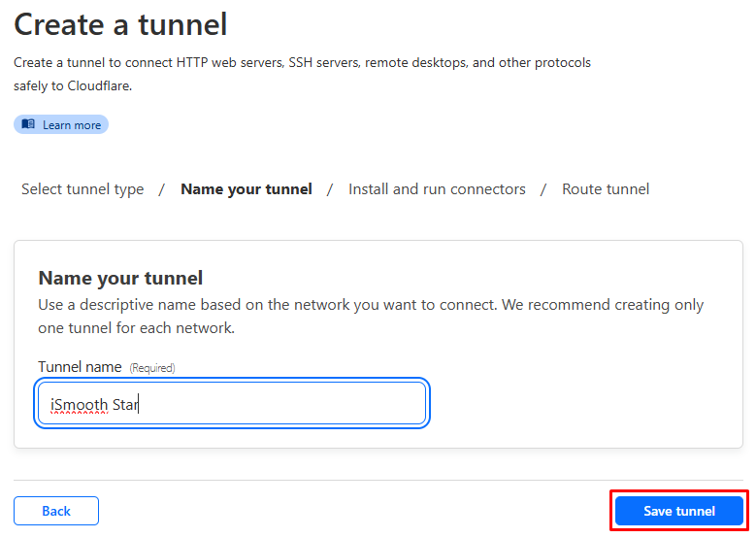The width and height of the screenshot is (756, 538).
Task: Click the misspelled word iSmooth in the field
Action: coord(79,404)
